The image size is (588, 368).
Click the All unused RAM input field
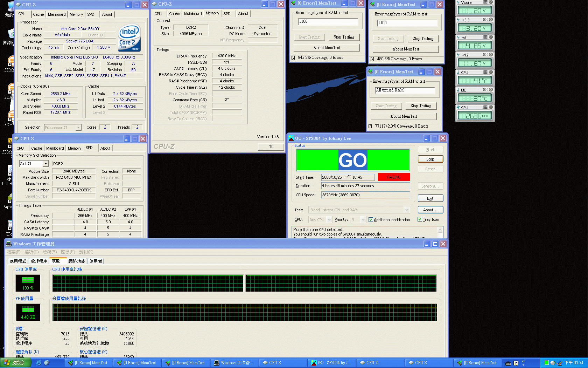(x=405, y=90)
